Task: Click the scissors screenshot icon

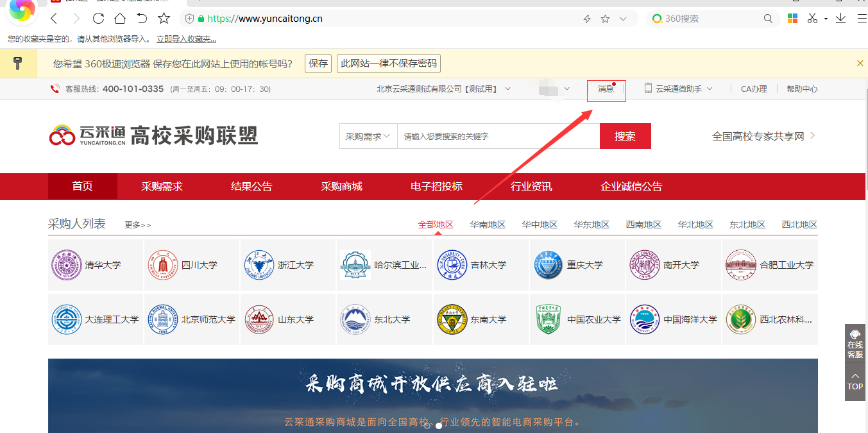Action: [812, 19]
